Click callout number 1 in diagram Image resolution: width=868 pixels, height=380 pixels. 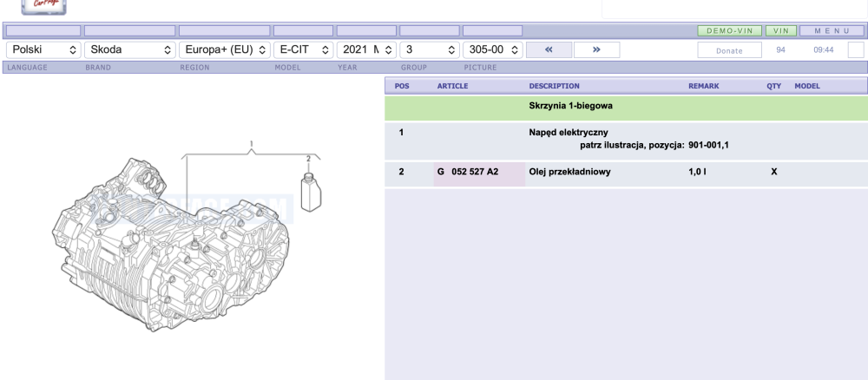(252, 144)
